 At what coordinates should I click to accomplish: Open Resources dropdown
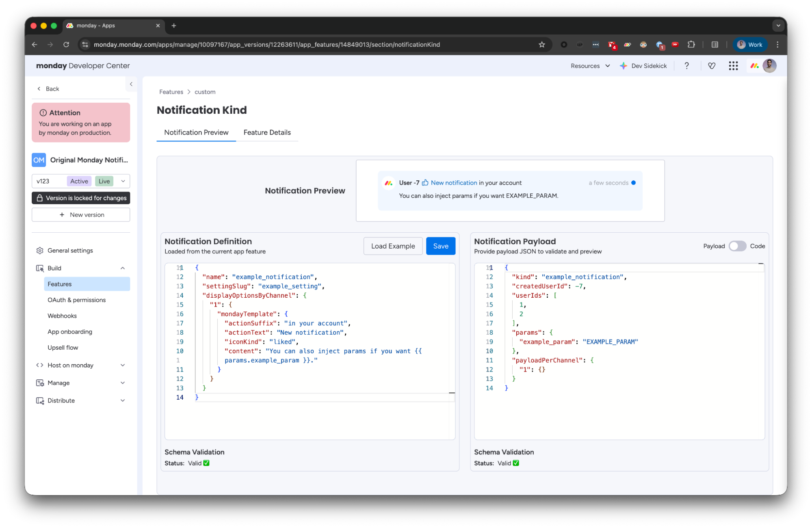pyautogui.click(x=590, y=66)
